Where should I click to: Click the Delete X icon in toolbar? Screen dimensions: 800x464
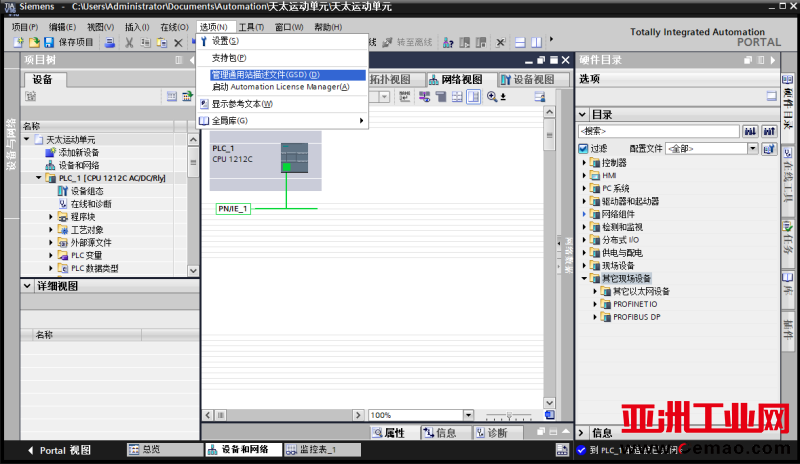178,42
